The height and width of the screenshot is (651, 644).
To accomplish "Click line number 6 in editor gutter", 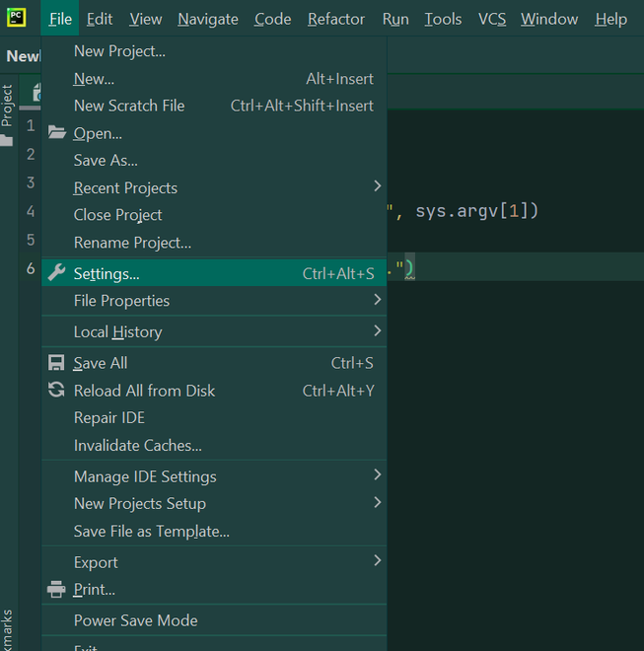I will 31,268.
